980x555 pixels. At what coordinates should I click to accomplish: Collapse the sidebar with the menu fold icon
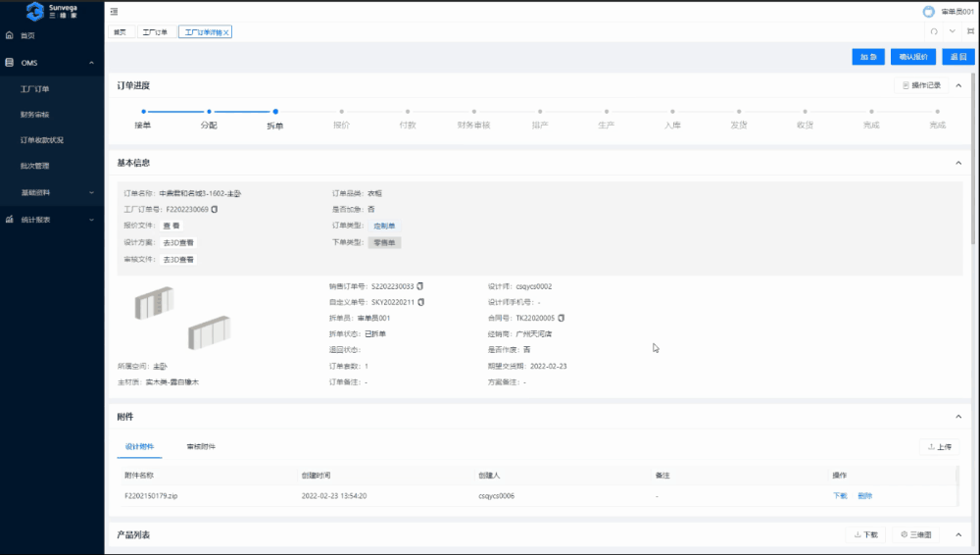point(115,12)
